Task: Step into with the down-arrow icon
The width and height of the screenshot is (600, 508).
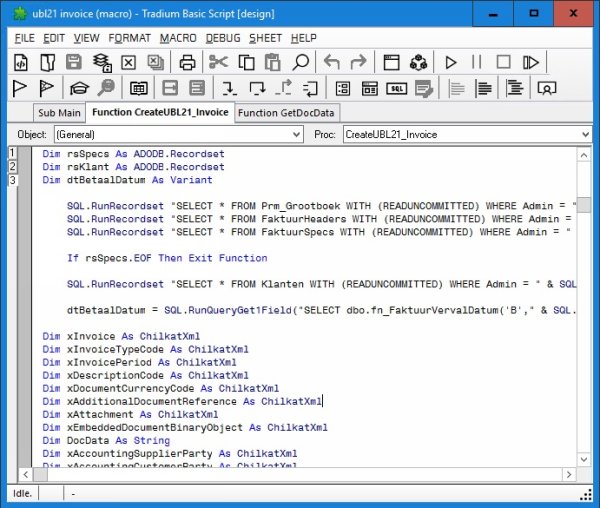Action: (x=229, y=89)
